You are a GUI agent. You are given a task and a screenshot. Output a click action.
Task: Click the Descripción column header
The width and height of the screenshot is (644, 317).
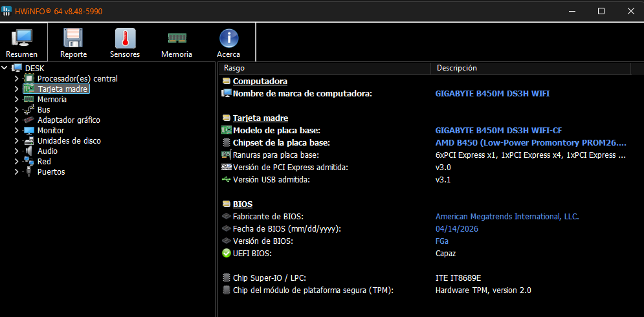click(531, 68)
